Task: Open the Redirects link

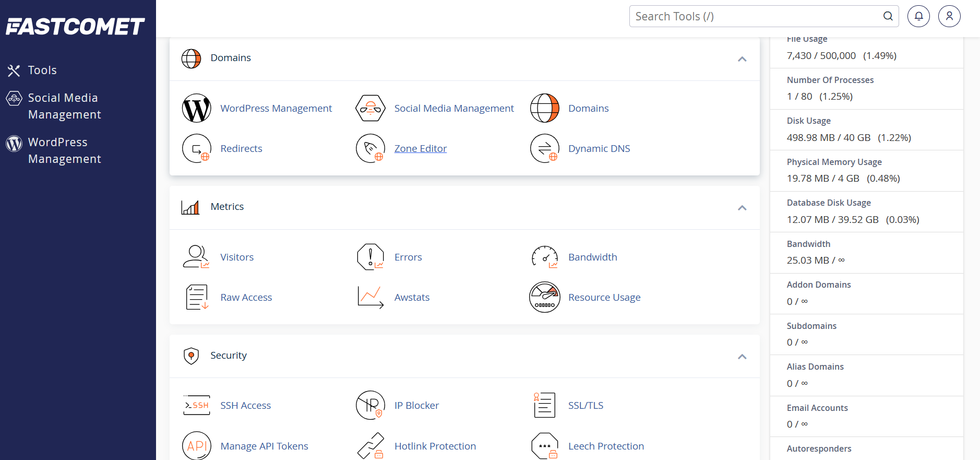Action: [241, 148]
